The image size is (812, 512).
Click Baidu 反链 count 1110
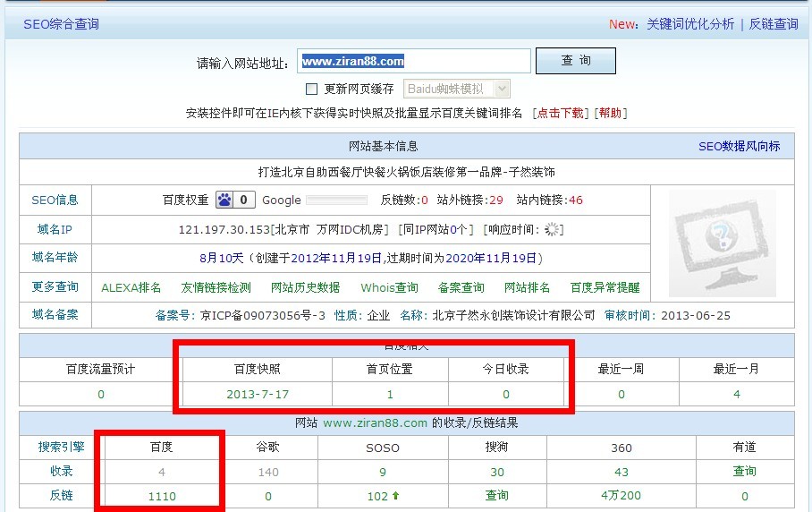coord(162,497)
